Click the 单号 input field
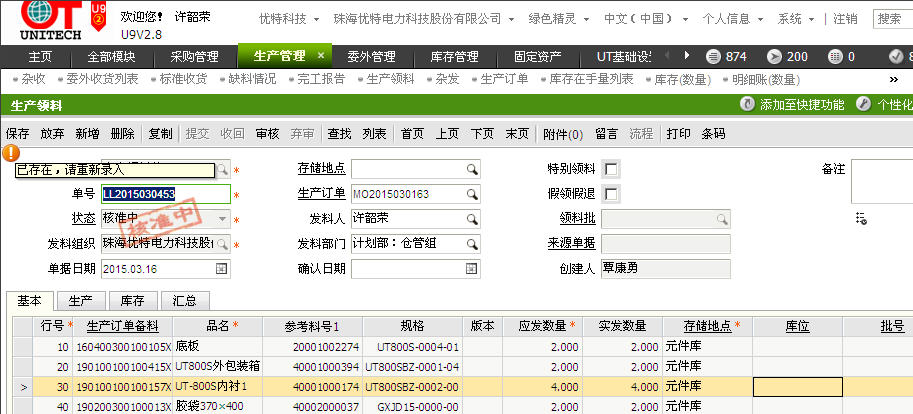 point(165,194)
